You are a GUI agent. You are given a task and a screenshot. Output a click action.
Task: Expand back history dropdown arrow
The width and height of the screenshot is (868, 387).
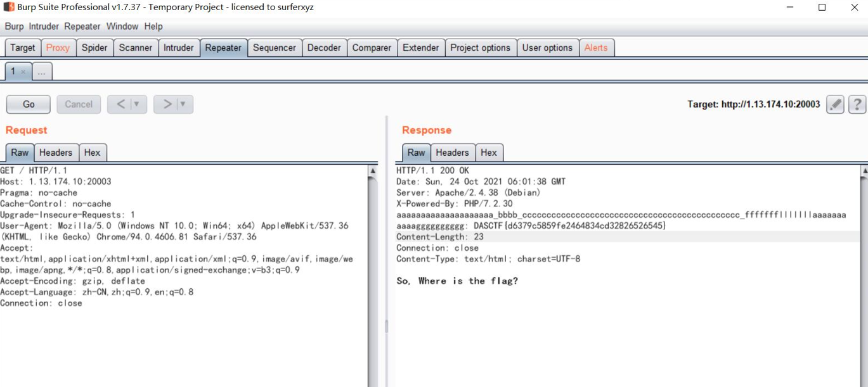tap(136, 104)
